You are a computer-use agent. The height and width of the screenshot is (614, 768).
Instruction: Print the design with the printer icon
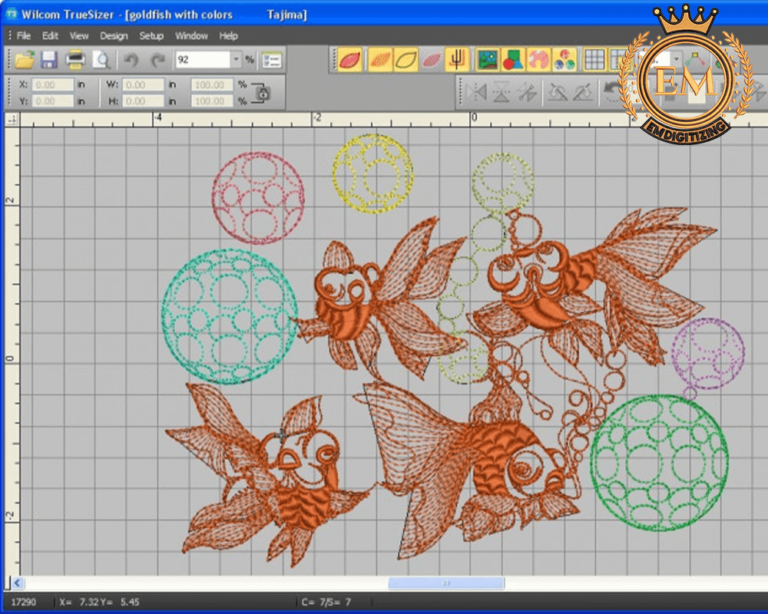coord(75,60)
